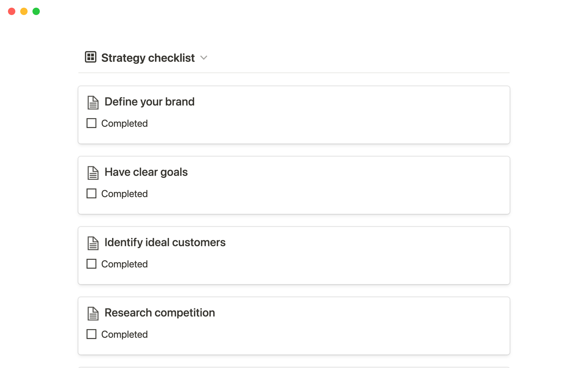Open the Research competition page title
Viewport: 588px width, 368px height.
[x=160, y=312]
